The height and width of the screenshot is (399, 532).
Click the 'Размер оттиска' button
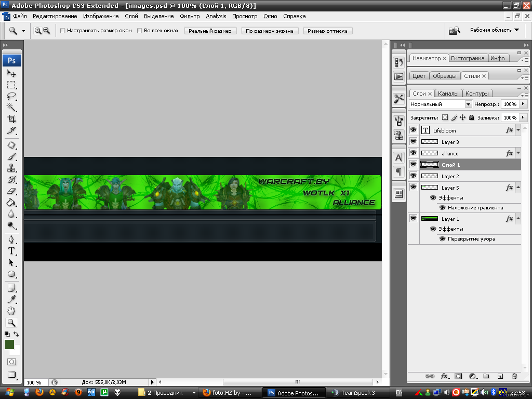tap(327, 31)
